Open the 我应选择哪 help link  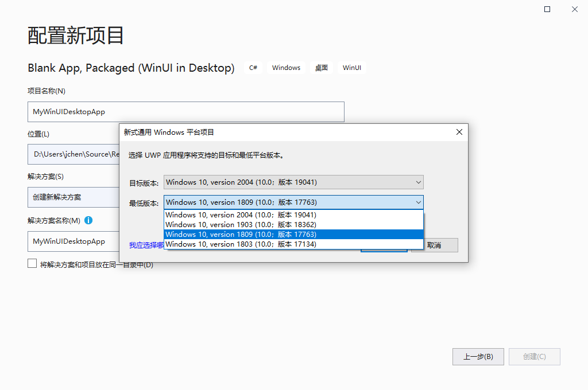tap(145, 245)
